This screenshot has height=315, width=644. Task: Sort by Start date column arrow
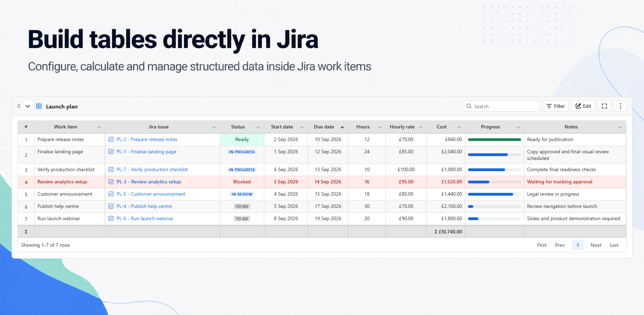302,127
